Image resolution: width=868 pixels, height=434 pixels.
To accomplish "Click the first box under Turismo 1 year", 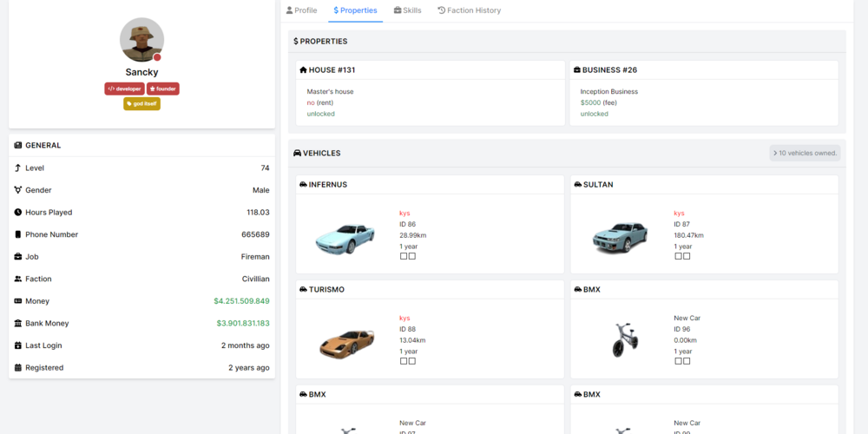I will pyautogui.click(x=403, y=361).
